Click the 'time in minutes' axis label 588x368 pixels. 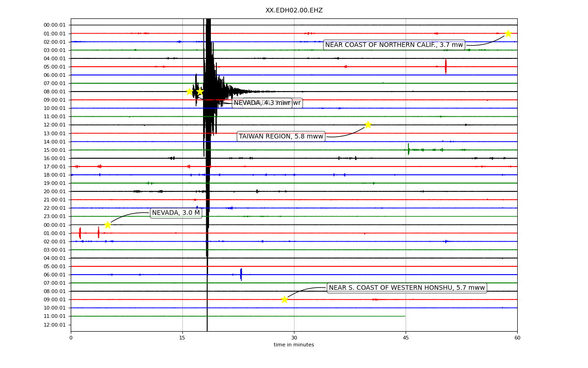pyautogui.click(x=294, y=345)
